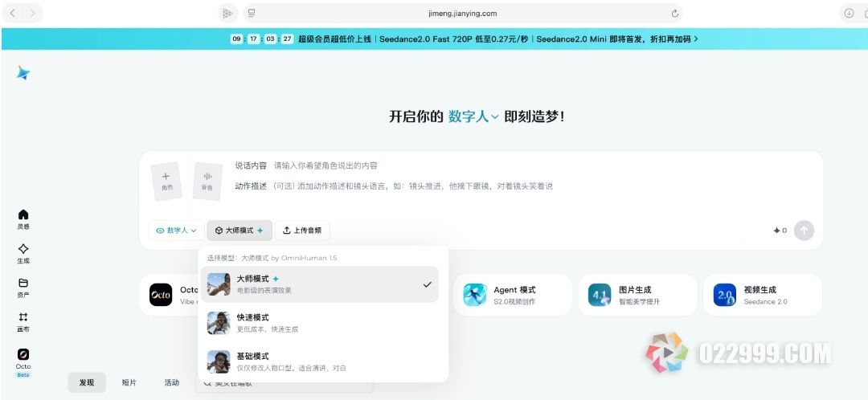Open the Agent 模式 card
The height and width of the screenshot is (400, 868).
[513, 295]
